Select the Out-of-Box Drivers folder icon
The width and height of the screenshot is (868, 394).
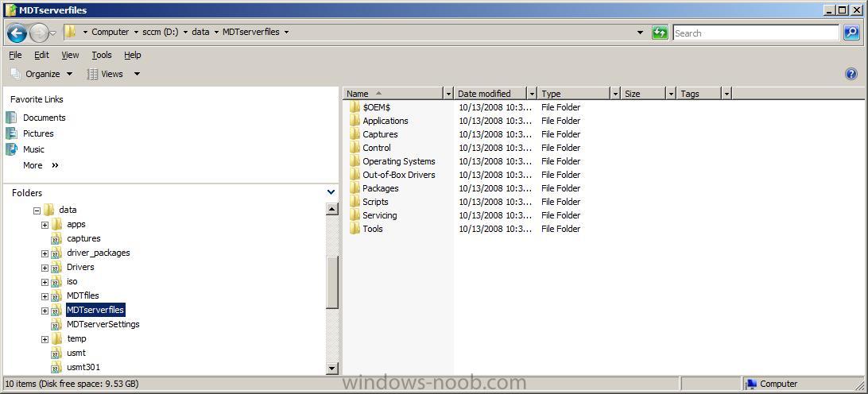point(355,174)
